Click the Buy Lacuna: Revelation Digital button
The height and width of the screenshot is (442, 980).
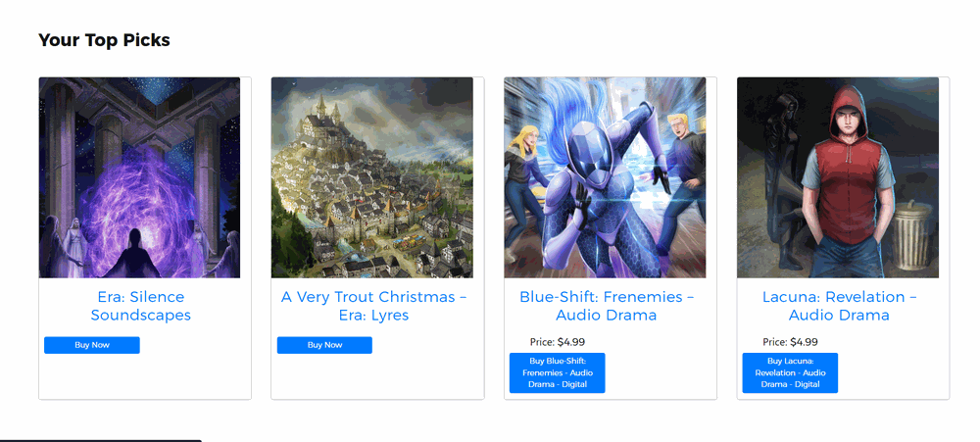(790, 372)
